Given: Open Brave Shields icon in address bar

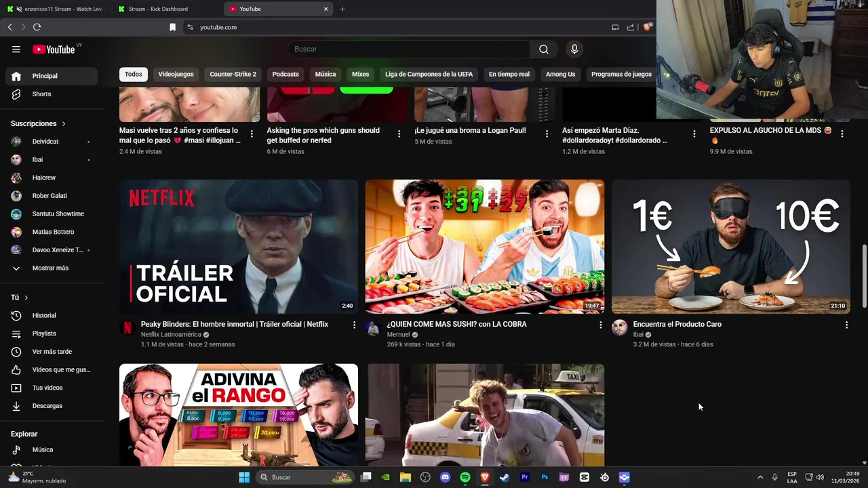Looking at the screenshot, I should point(648,27).
